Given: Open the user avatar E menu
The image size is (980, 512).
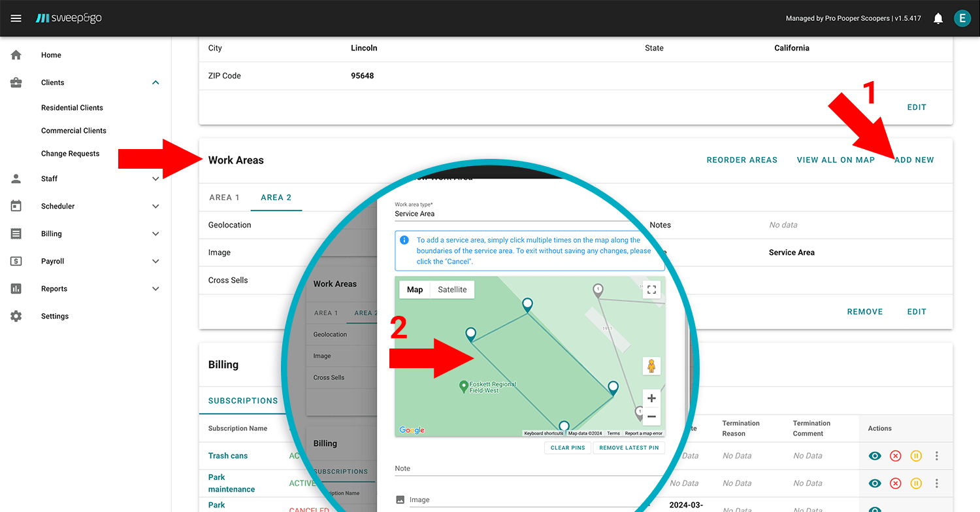Looking at the screenshot, I should tap(962, 18).
